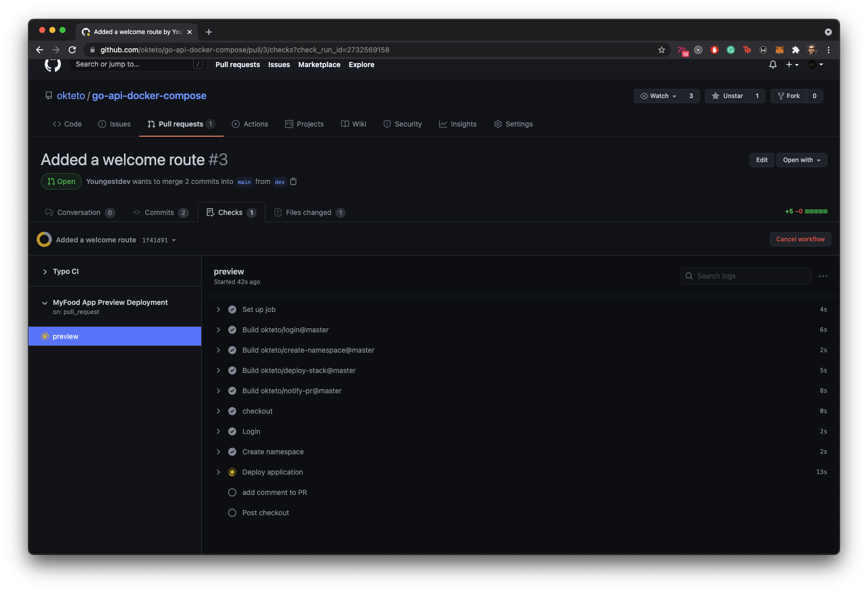The height and width of the screenshot is (592, 868).
Task: Expand the Typo CI check suite
Action: coord(45,272)
